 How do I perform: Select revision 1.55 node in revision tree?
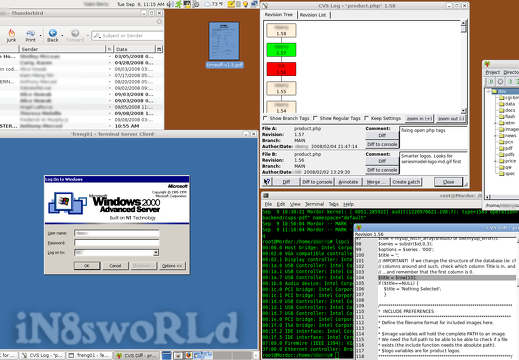tap(281, 88)
